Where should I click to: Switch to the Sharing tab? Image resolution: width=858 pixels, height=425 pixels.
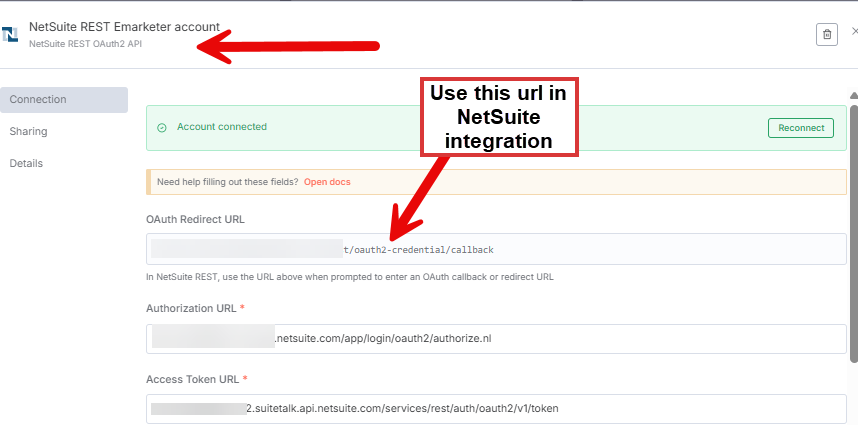point(28,131)
